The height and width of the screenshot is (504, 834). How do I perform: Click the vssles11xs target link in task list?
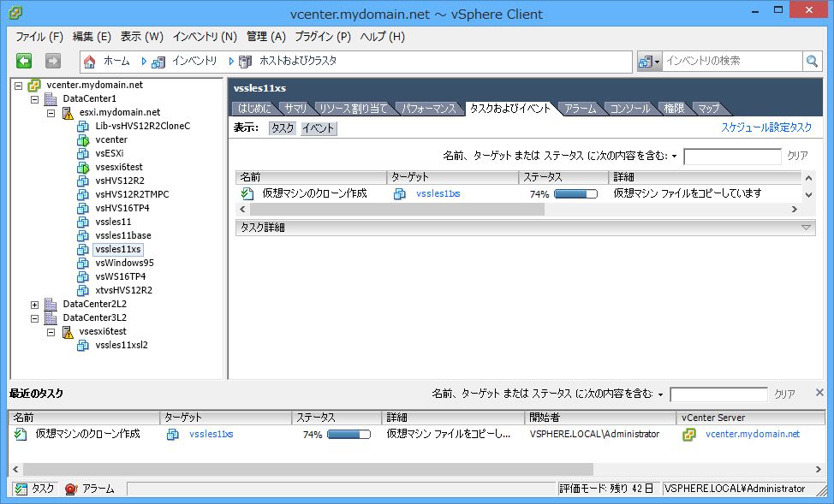click(438, 194)
